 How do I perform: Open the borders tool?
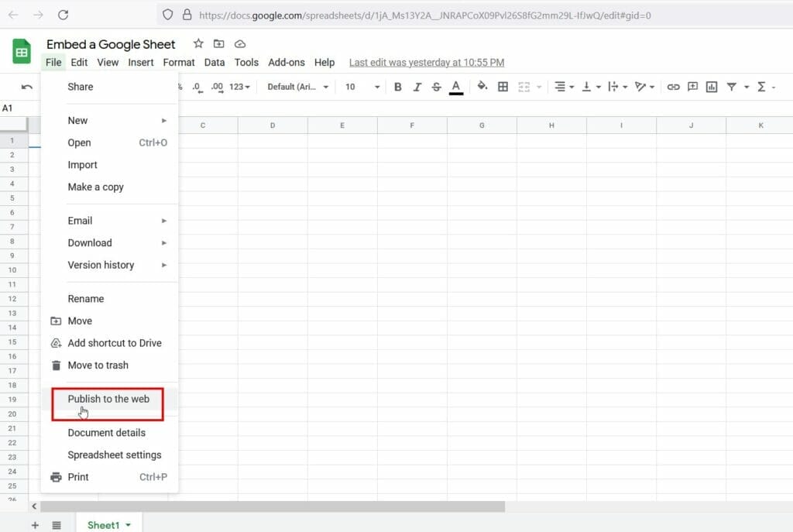coord(502,87)
